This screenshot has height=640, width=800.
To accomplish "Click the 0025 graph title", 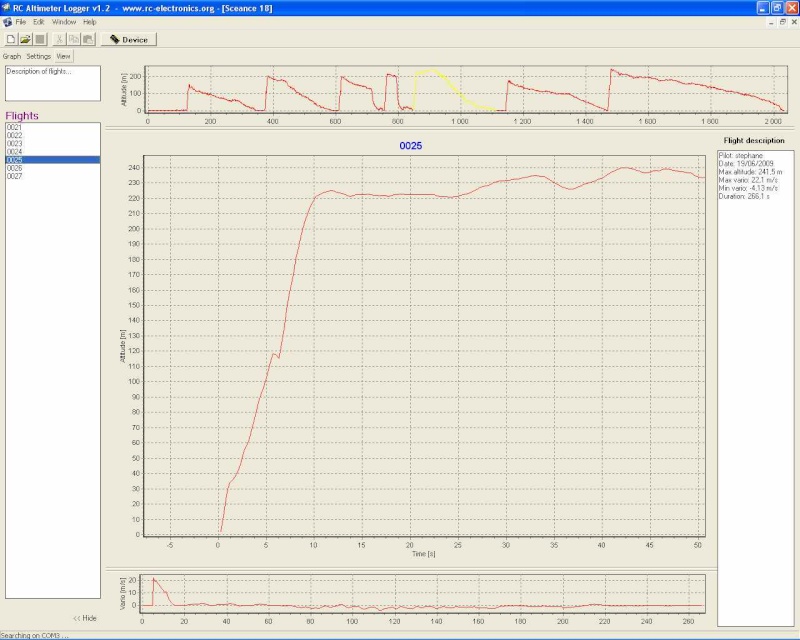I will tap(411, 145).
